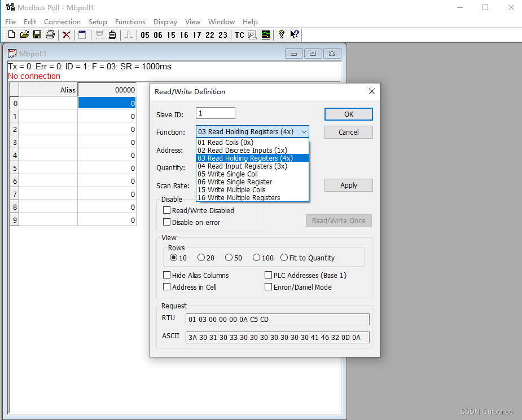522x420 pixels.
Task: Open the Functions menu
Action: click(x=130, y=21)
